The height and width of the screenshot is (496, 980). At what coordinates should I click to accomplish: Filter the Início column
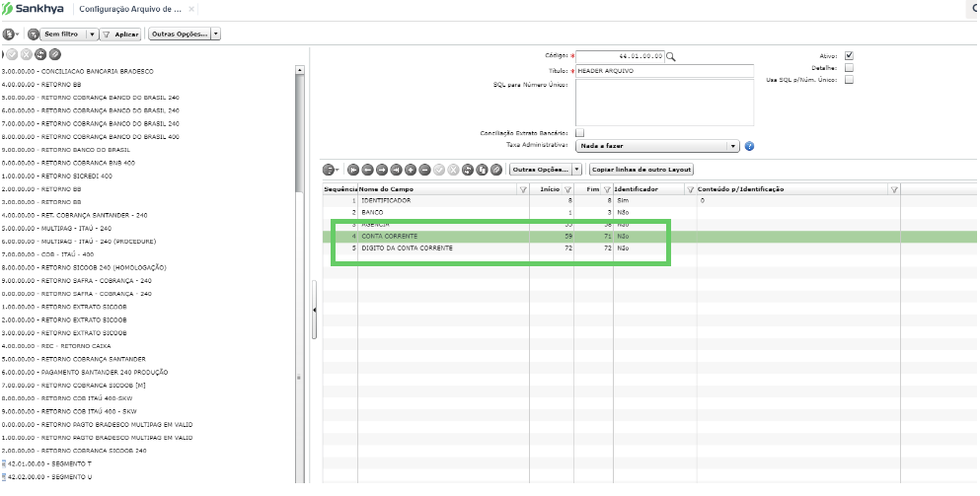pos(568,189)
